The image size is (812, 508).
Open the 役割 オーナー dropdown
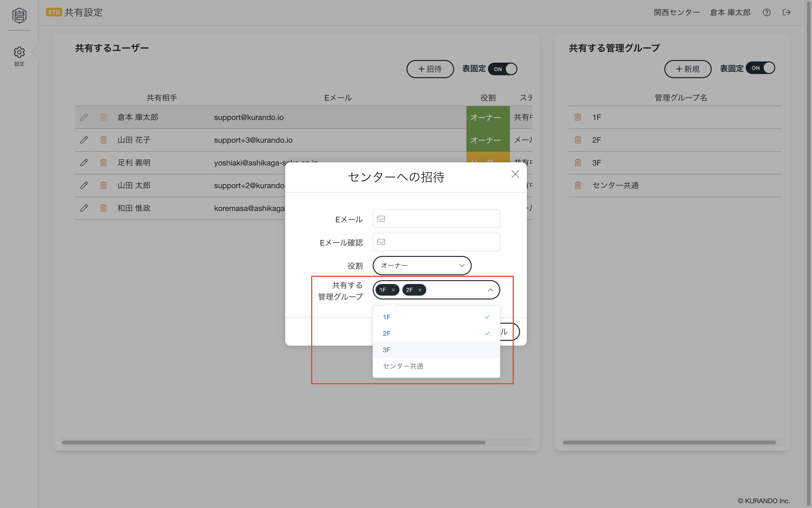click(422, 265)
